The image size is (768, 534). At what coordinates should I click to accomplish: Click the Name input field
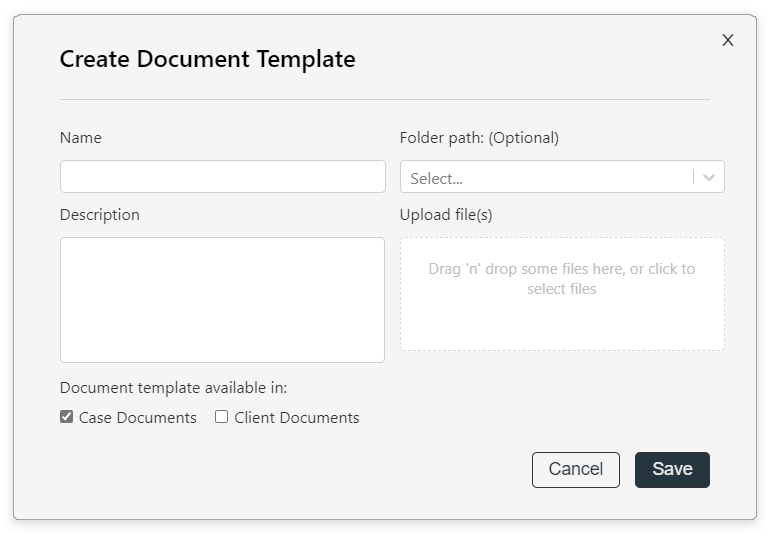(223, 176)
